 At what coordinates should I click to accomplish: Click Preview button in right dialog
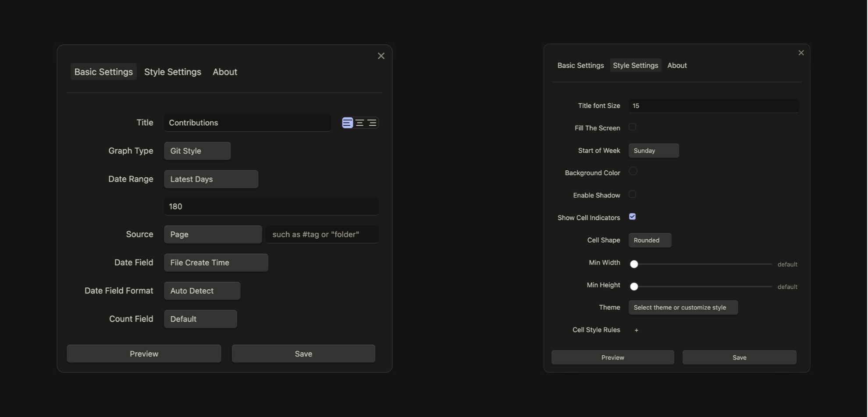612,357
